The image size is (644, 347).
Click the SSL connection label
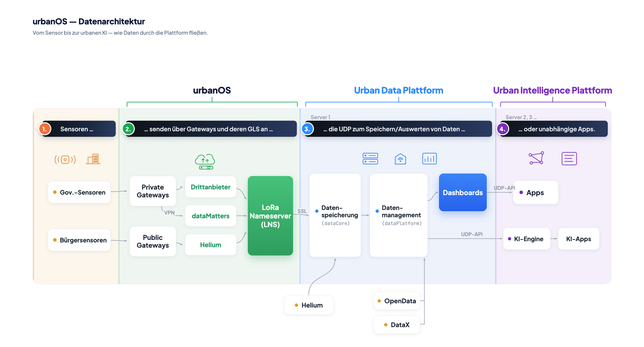(302, 211)
